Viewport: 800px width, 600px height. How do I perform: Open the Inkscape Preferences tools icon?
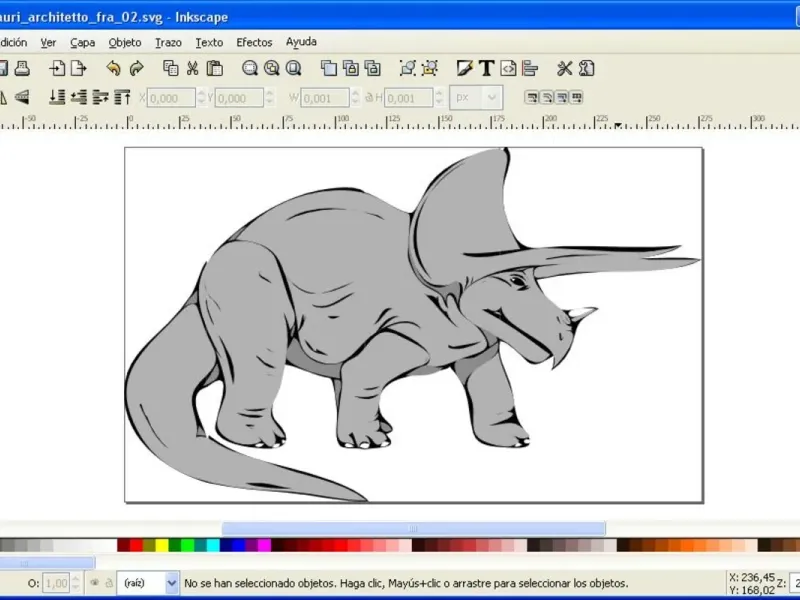pos(564,68)
